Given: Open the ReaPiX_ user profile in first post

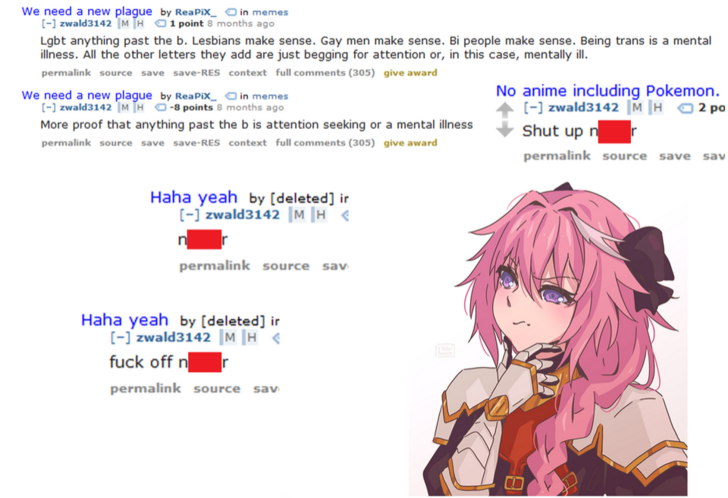Looking at the screenshot, I should click(x=195, y=12).
